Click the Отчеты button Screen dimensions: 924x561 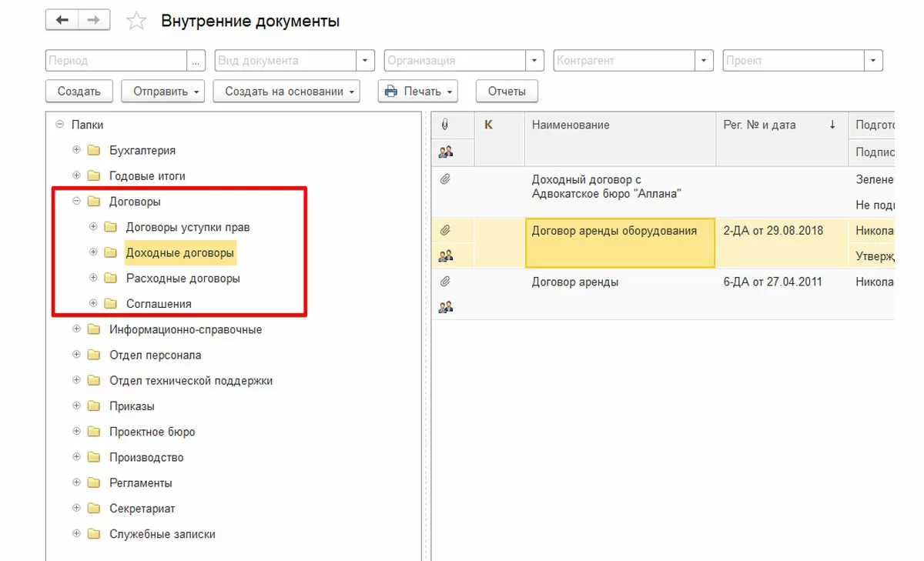pyautogui.click(x=506, y=92)
